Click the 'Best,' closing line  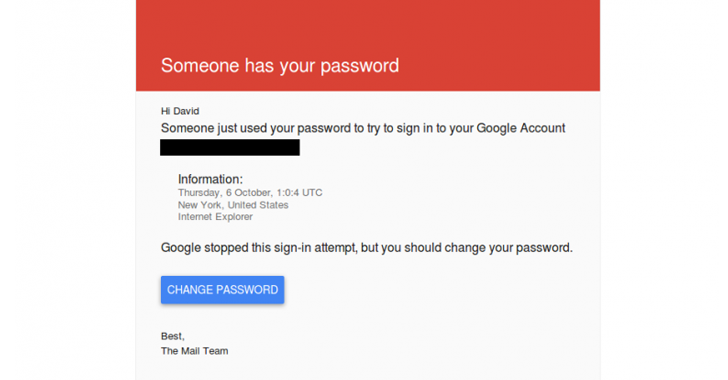pos(173,336)
